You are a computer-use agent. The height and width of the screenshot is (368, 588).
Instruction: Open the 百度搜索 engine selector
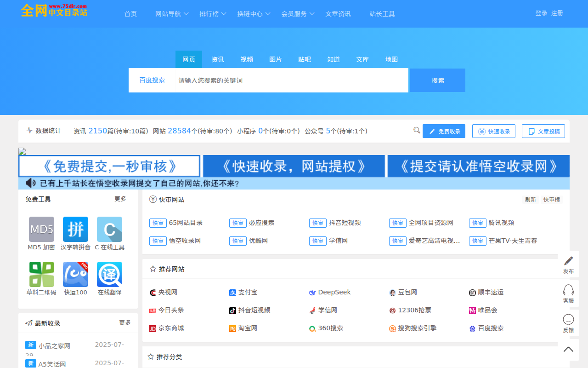[x=152, y=80]
